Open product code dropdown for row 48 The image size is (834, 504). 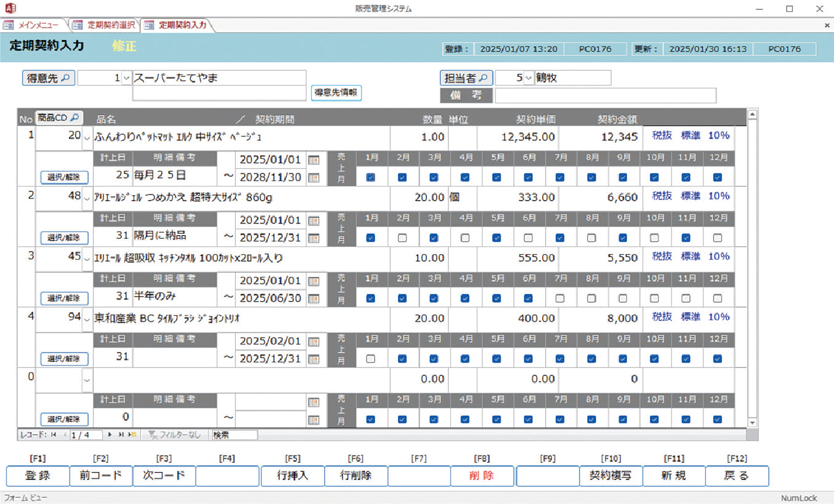pyautogui.click(x=87, y=198)
